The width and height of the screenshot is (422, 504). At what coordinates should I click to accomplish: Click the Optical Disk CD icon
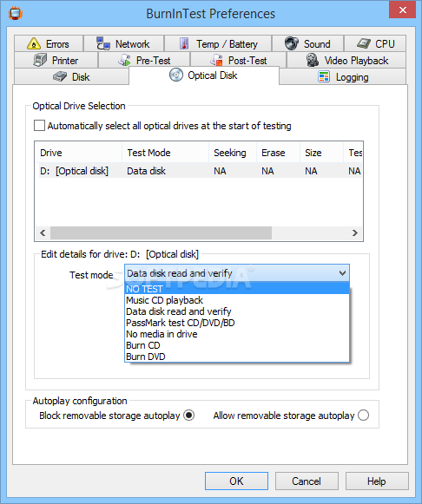[x=176, y=75]
